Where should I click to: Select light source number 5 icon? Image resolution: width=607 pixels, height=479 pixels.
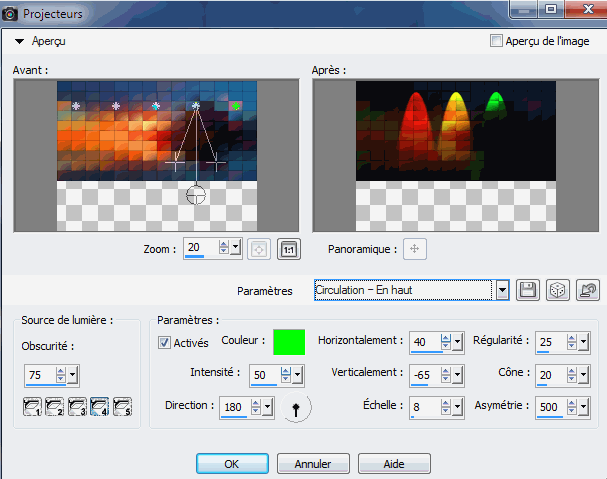click(122, 407)
